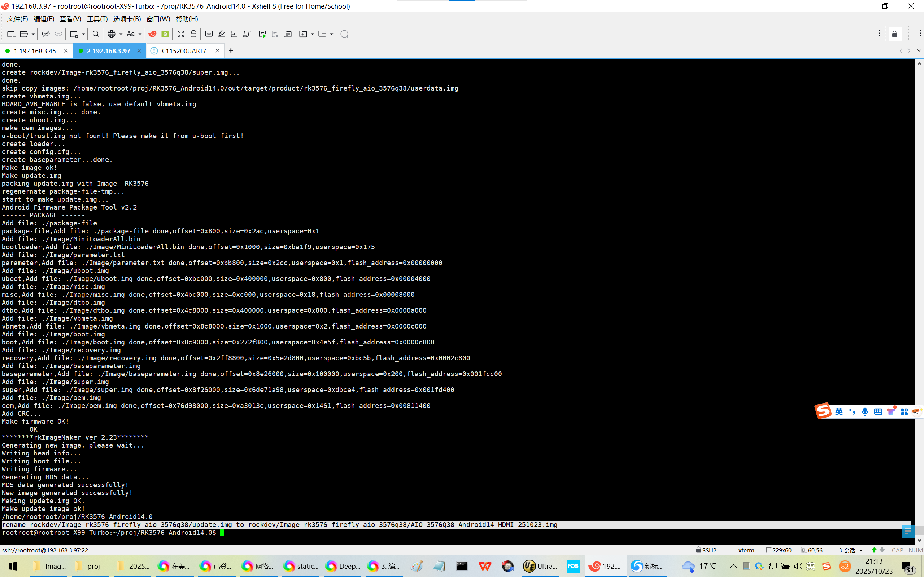Open the compose keyboard icon

click(x=209, y=34)
